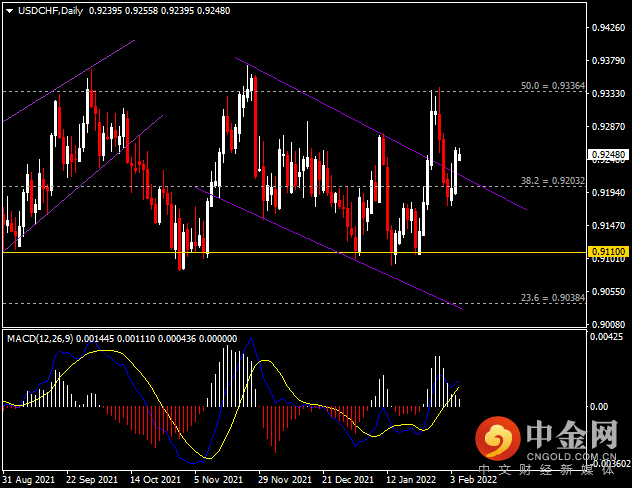Select the yellow horizontal support line
This screenshot has width=632, height=488.
pos(294,252)
